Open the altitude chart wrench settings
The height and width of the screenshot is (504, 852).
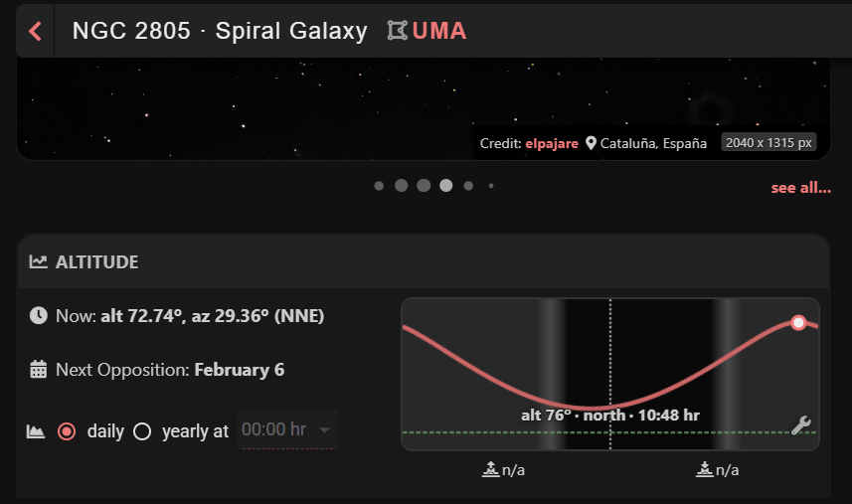(x=801, y=425)
